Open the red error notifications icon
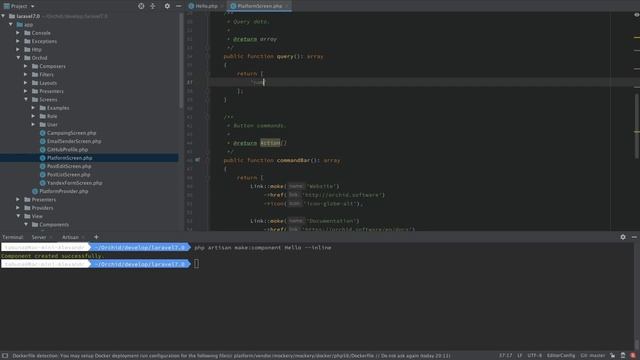Viewport: 640px width, 360px height. click(633, 356)
